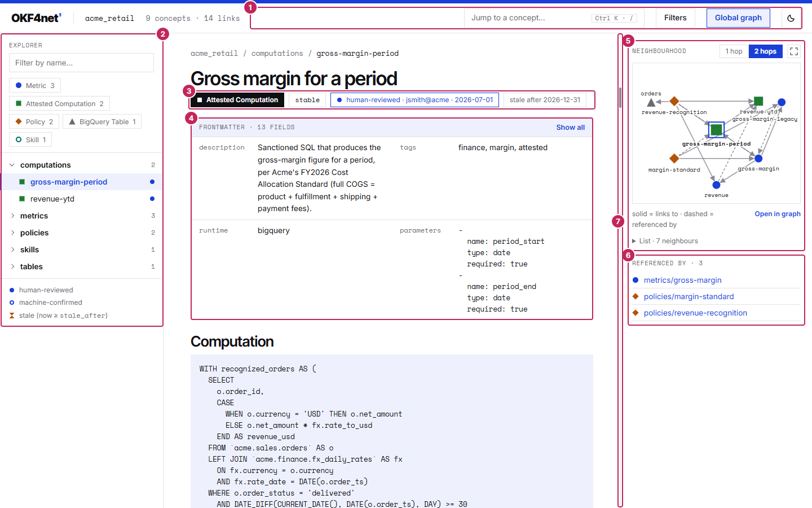812x508 pixels.
Task: Toggle the BigQuery Table filter chip
Action: click(x=102, y=122)
